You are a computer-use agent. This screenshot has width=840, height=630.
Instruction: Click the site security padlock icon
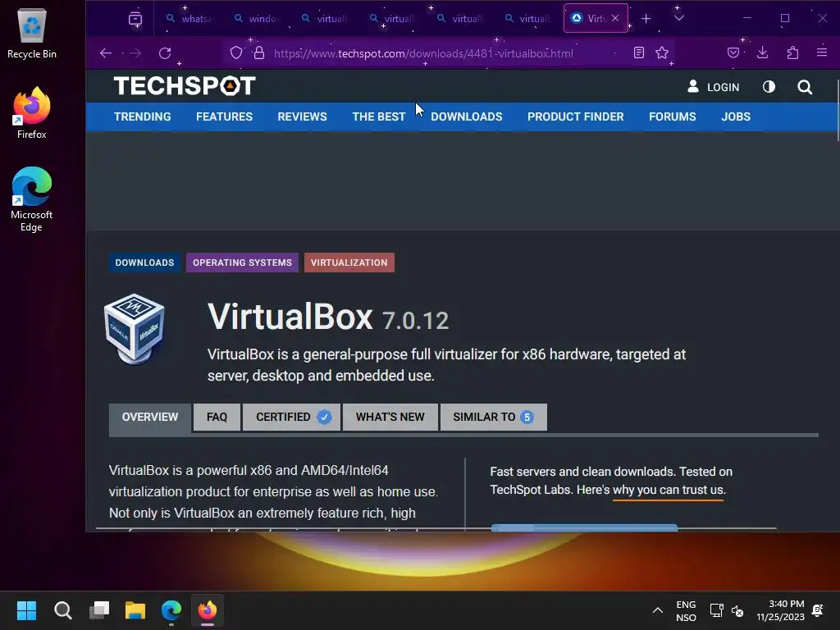(259, 52)
